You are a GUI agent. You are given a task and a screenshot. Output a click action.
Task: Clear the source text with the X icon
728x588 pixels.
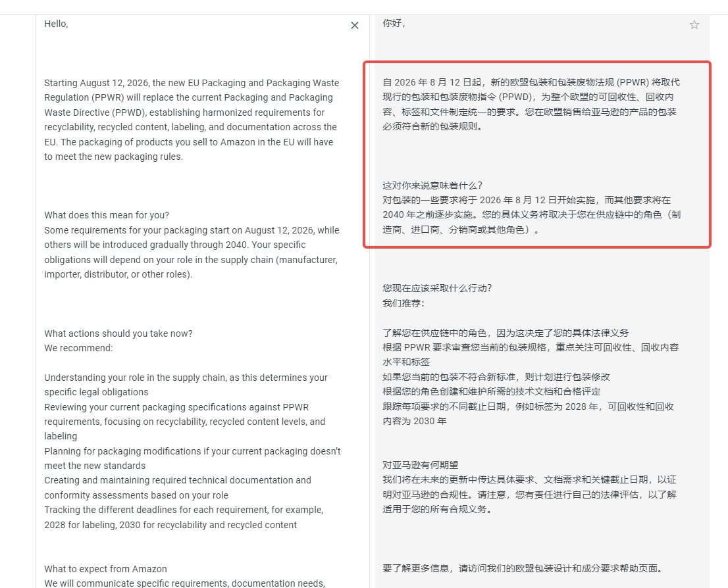[355, 26]
